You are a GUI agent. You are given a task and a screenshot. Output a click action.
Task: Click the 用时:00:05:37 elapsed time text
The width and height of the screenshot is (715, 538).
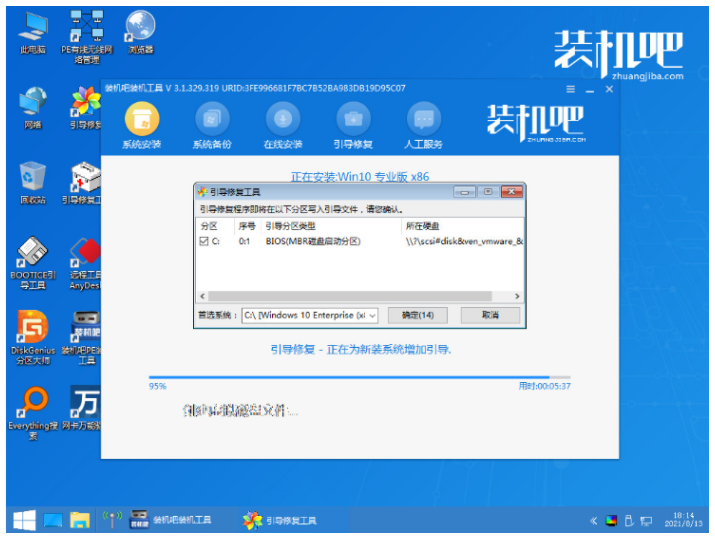[544, 386]
